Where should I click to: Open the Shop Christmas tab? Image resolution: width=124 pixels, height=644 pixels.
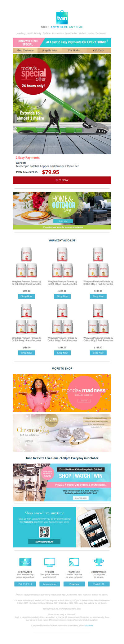(x=25, y=50)
